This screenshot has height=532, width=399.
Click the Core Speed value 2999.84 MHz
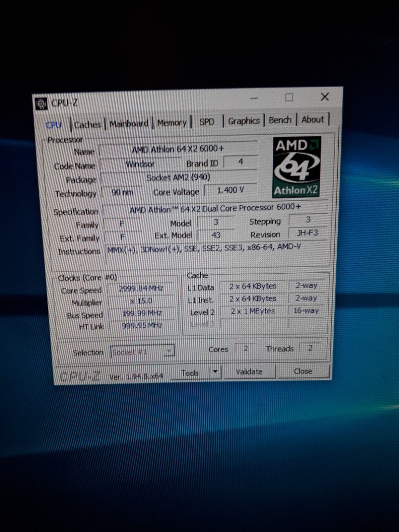coord(141,289)
